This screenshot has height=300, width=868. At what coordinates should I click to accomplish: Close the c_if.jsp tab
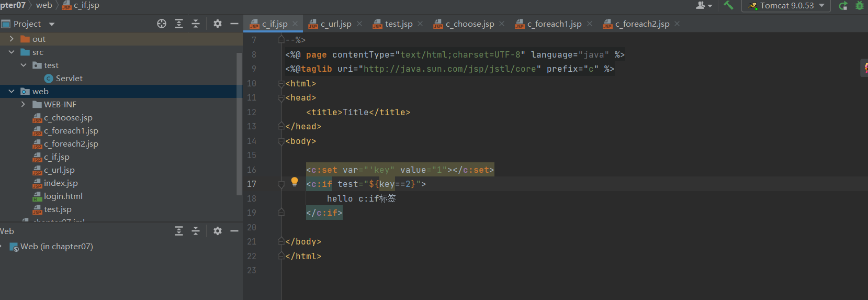coord(295,24)
